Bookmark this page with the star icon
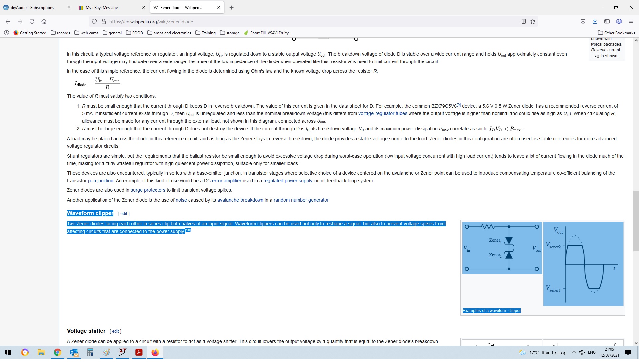The width and height of the screenshot is (639, 364). click(x=533, y=22)
